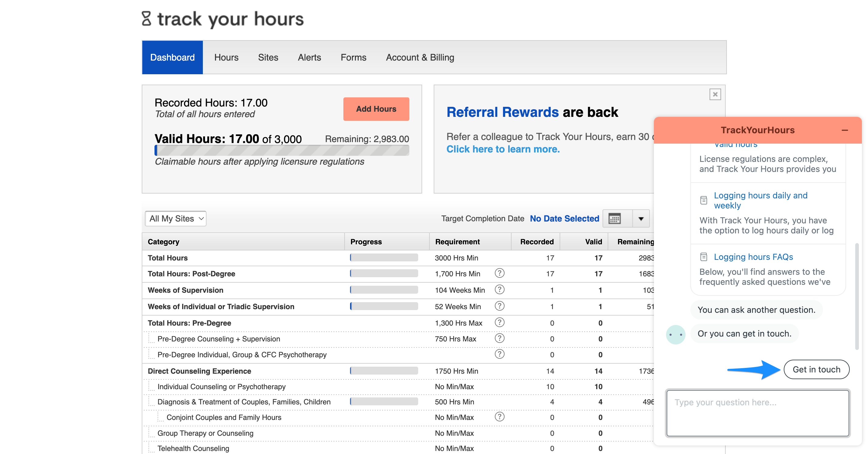
Task: Click the chat panel scrollbar
Action: click(x=857, y=296)
